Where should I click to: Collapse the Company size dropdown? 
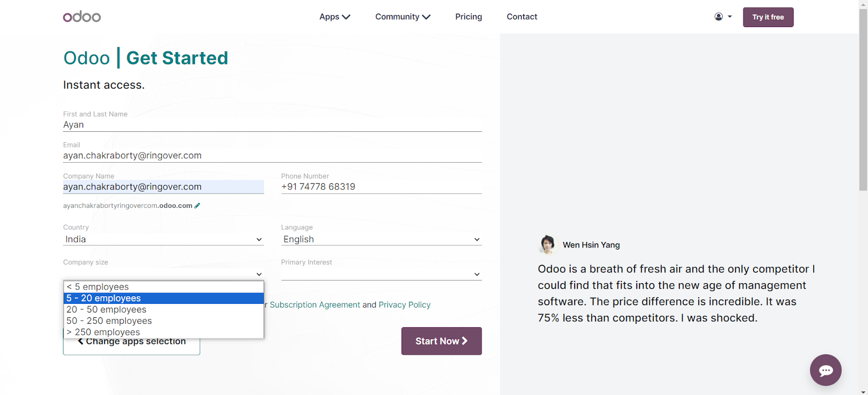(x=163, y=274)
